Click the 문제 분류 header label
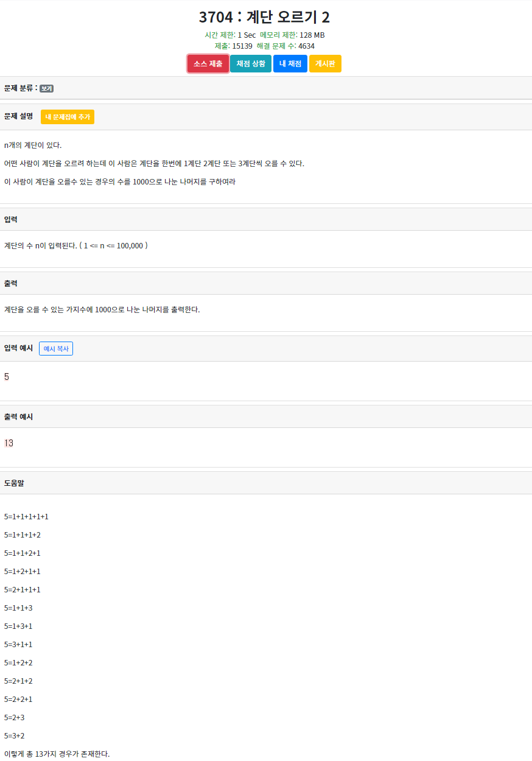The height and width of the screenshot is (761, 532). pyautogui.click(x=21, y=88)
